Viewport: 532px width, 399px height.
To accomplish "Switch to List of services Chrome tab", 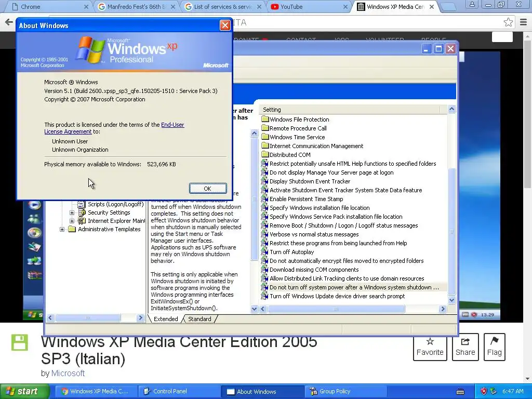I will point(222,7).
